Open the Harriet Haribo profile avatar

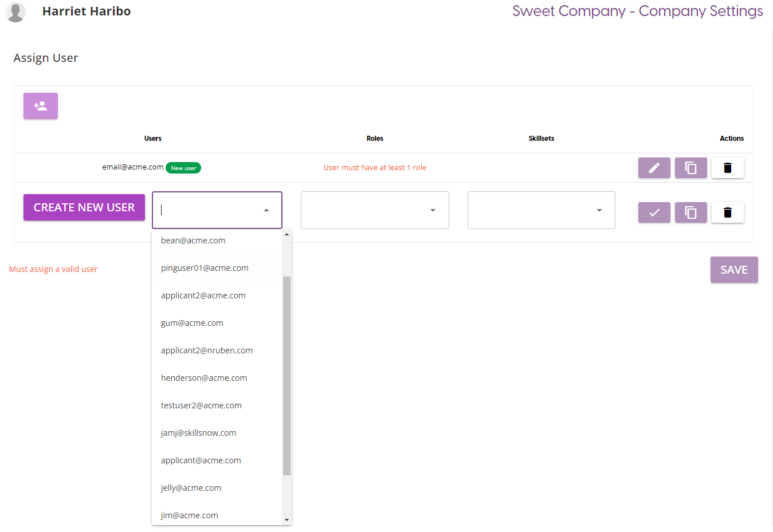point(15,12)
